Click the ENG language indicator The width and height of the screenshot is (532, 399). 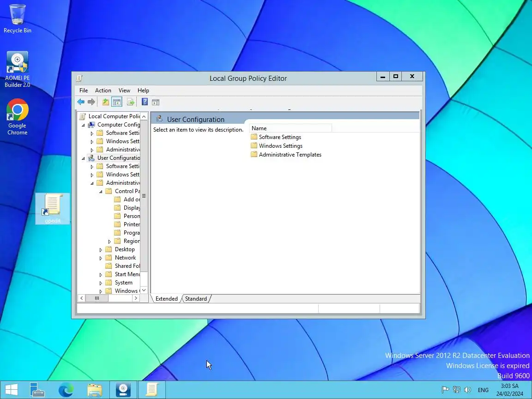483,390
